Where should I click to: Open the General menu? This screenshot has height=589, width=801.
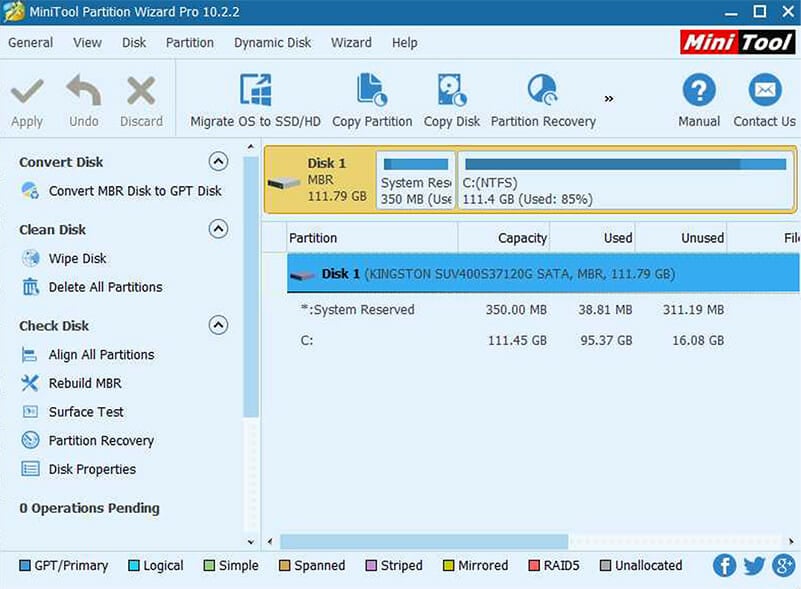coord(31,42)
